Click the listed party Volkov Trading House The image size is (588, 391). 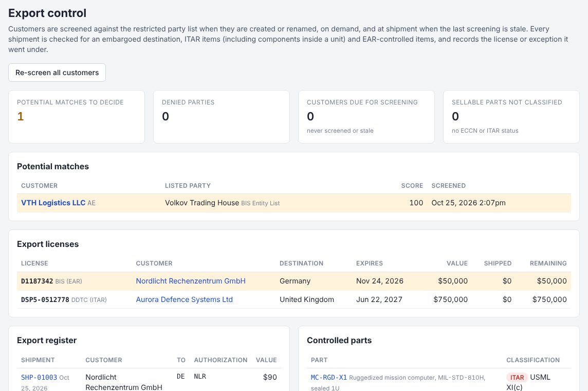(202, 203)
